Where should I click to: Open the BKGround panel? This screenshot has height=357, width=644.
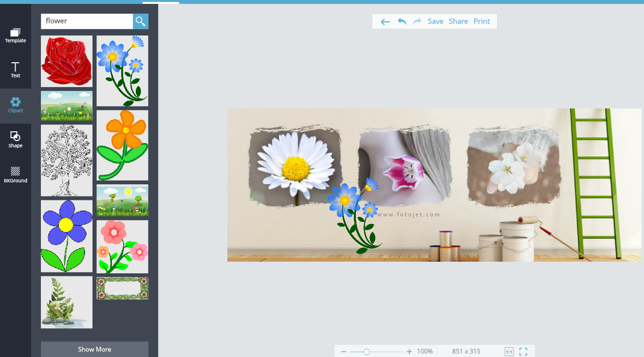pyautogui.click(x=16, y=174)
